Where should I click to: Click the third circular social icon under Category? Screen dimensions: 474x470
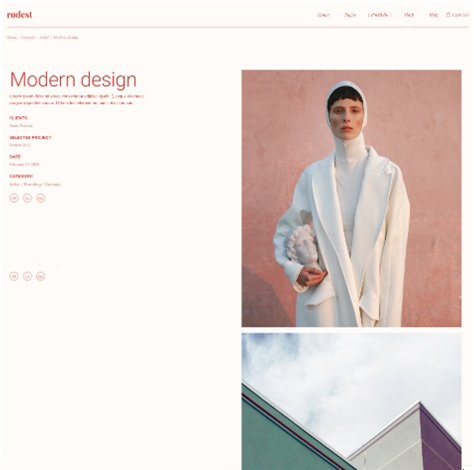coord(41,198)
